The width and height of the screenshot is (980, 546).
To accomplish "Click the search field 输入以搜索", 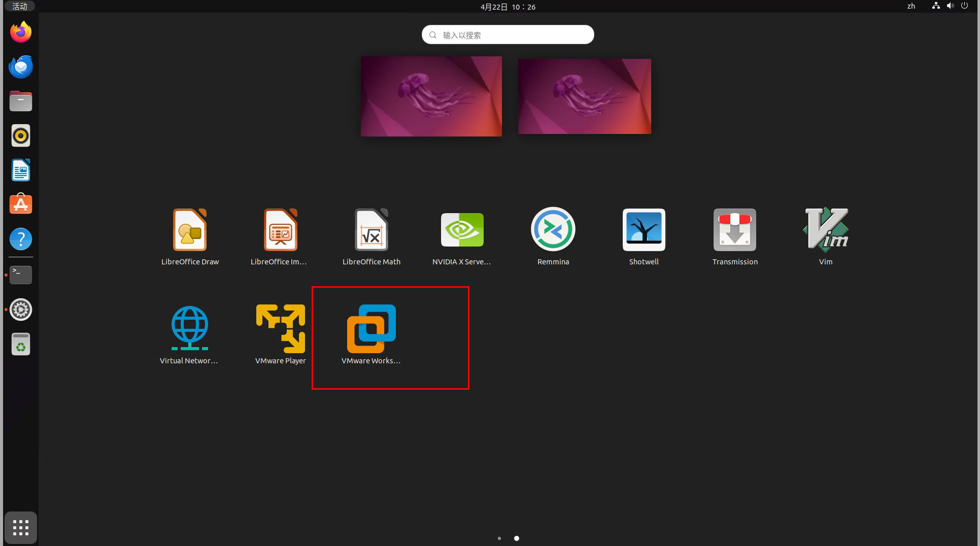I will tap(508, 35).
